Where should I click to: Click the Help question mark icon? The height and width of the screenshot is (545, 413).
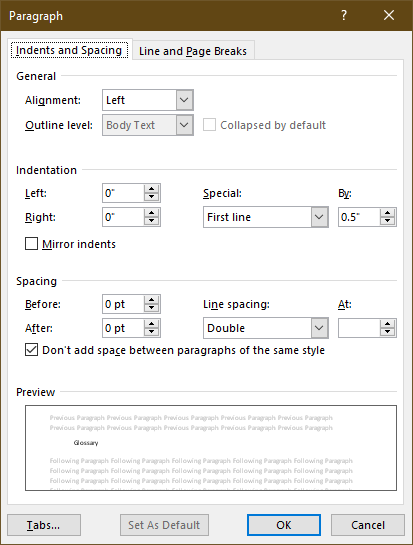tap(343, 15)
